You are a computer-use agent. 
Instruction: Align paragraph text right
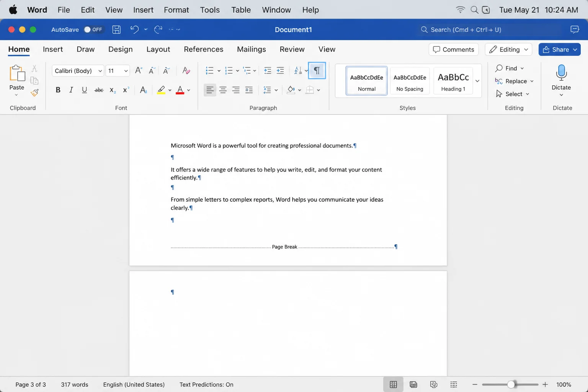(236, 90)
